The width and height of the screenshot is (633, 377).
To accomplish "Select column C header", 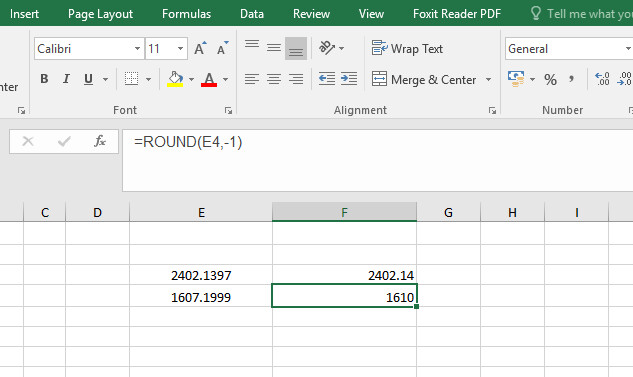I will (x=45, y=212).
